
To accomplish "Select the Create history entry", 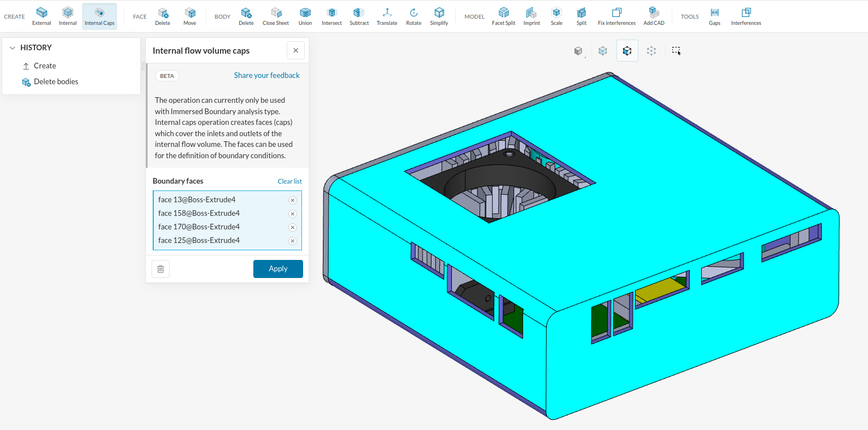I will (45, 66).
